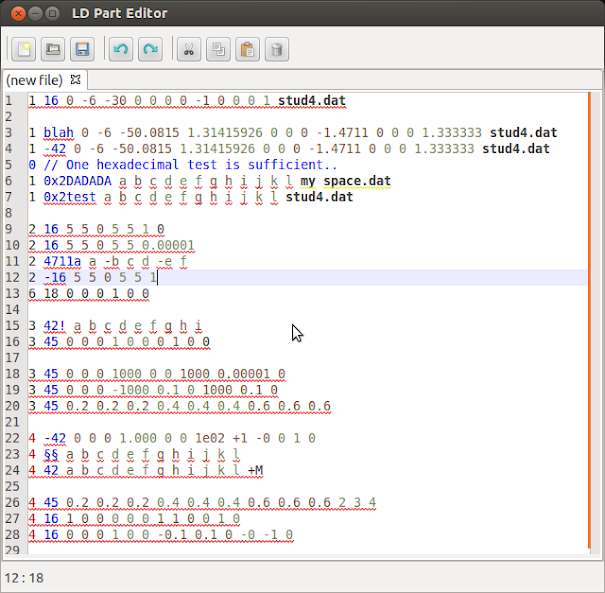605x593 pixels.
Task: Click the New file toolbar icon
Action: point(23,49)
